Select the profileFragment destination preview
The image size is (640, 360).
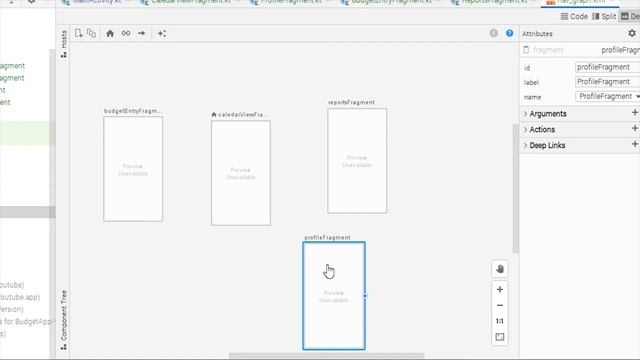click(334, 296)
